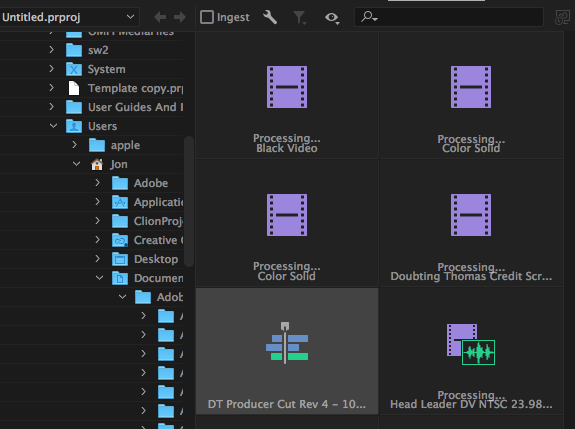Viewport: 575px width, 429px height.
Task: Click the 'Doubting Thomas Credit Scr...' label
Action: tap(471, 276)
